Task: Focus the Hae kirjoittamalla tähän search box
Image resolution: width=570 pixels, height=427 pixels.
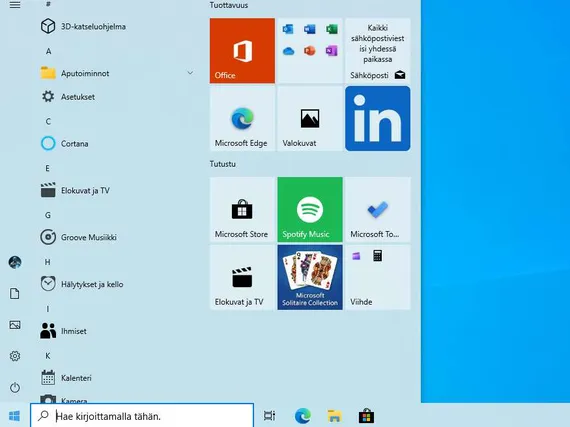Action: coord(142,416)
